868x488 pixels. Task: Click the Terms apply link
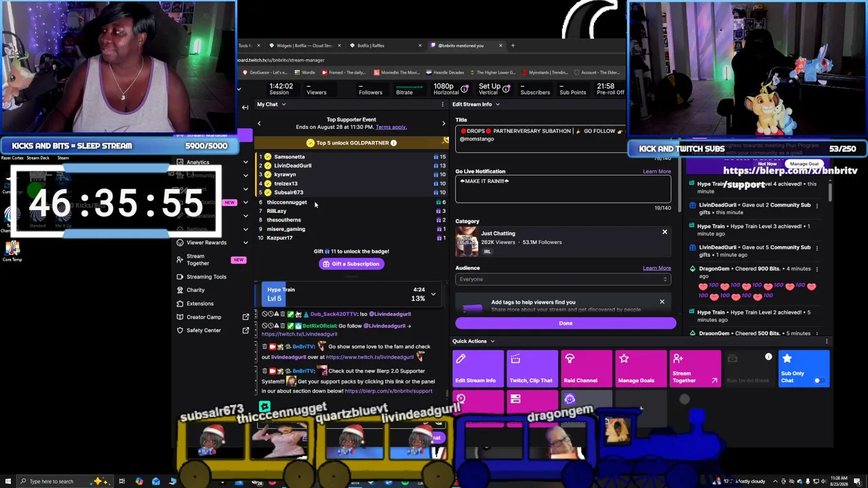click(x=391, y=127)
